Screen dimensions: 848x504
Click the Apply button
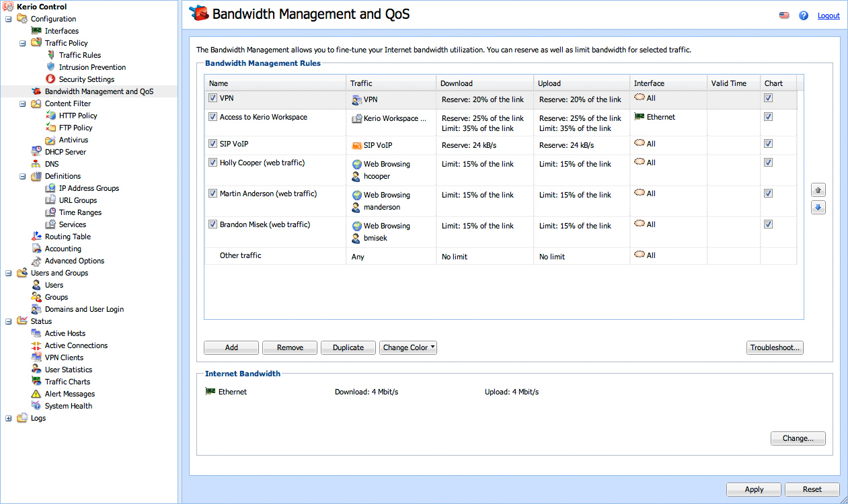point(754,489)
